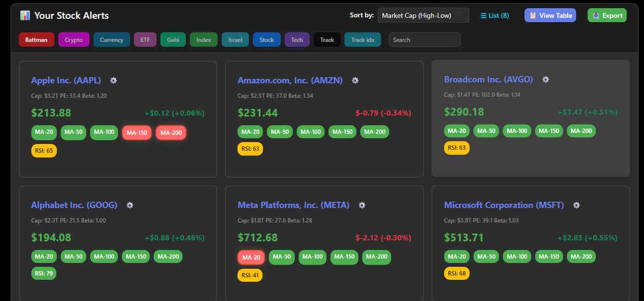644x301 pixels.
Task: Click RSI: 63 badge on Broadcom card
Action: click(457, 148)
